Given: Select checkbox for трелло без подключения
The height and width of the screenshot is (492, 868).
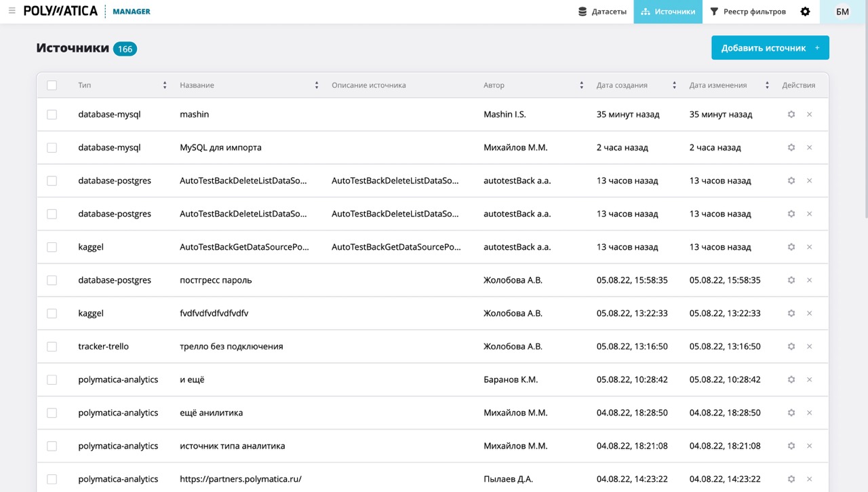Looking at the screenshot, I should point(52,347).
